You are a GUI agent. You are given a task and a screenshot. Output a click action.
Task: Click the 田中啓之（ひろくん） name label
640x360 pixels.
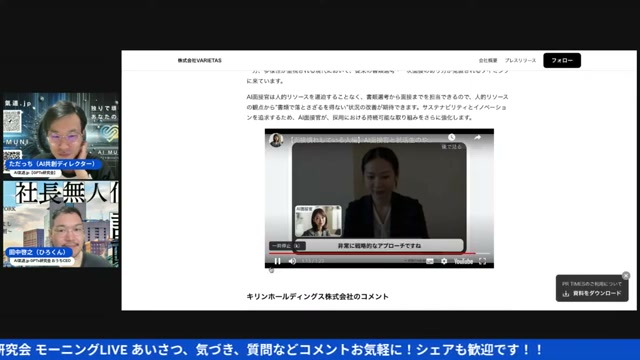(x=38, y=252)
